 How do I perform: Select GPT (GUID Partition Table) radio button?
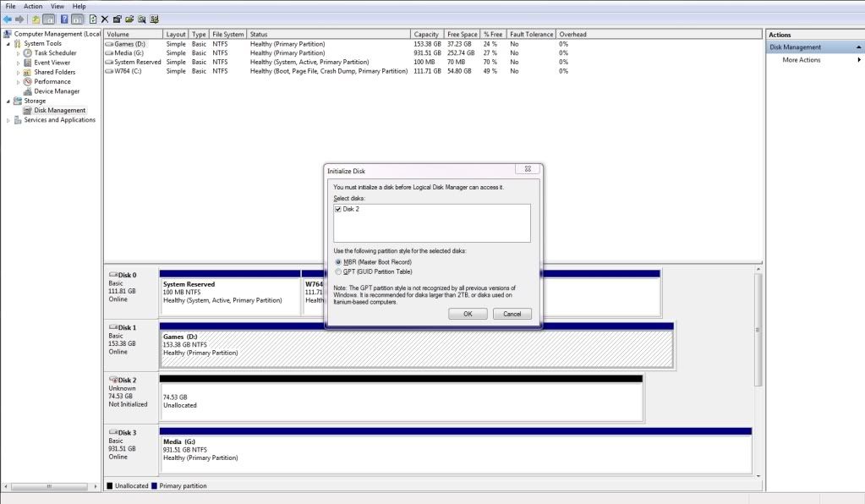tap(338, 271)
